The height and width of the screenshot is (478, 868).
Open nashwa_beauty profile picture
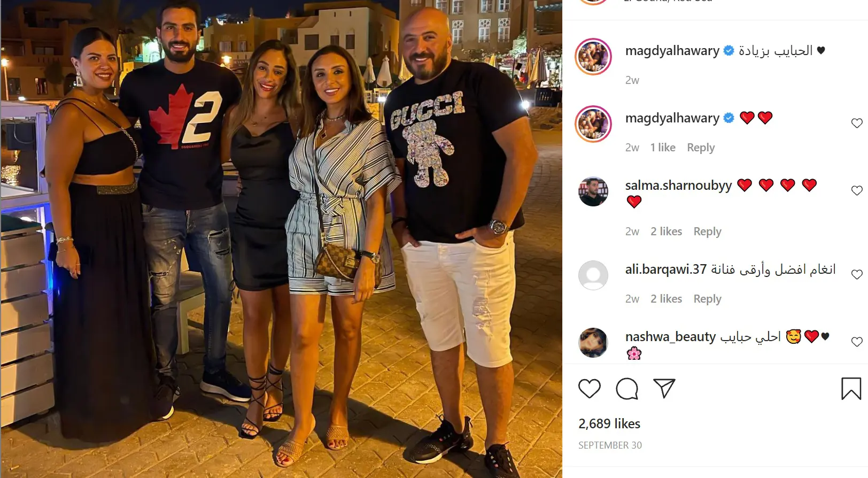click(593, 343)
